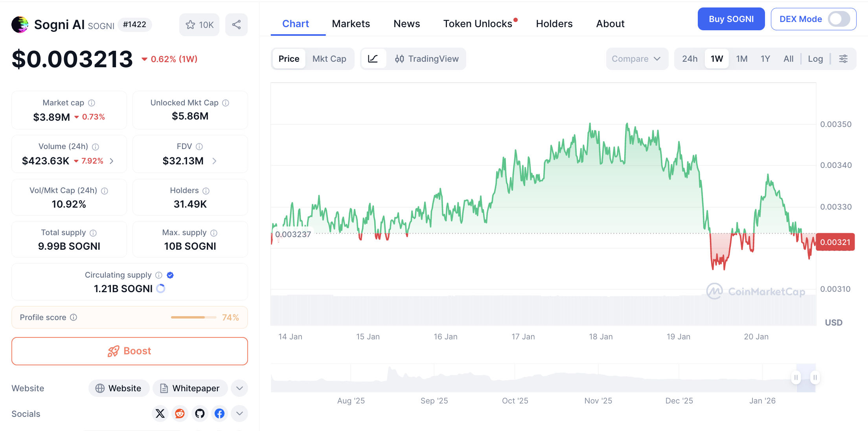The width and height of the screenshot is (868, 431).
Task: Click the Buy SOGNI button
Action: click(731, 19)
